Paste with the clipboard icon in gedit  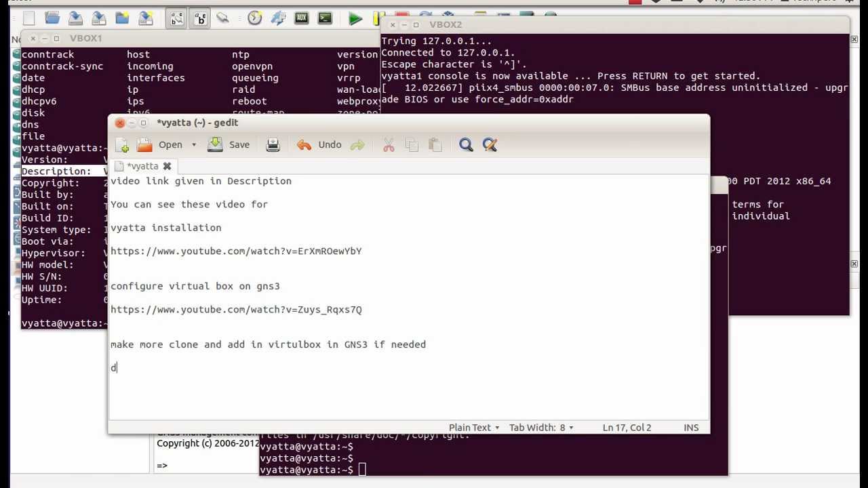coord(435,145)
